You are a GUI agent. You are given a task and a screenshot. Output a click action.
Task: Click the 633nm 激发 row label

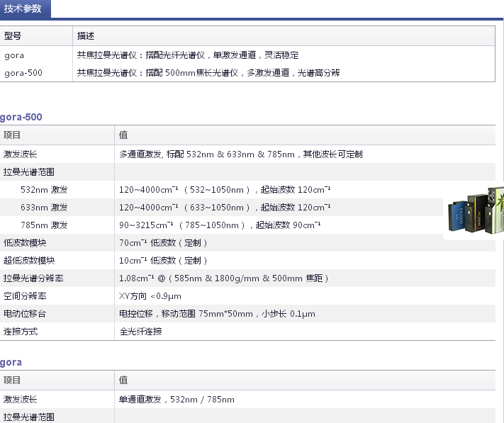click(x=44, y=207)
